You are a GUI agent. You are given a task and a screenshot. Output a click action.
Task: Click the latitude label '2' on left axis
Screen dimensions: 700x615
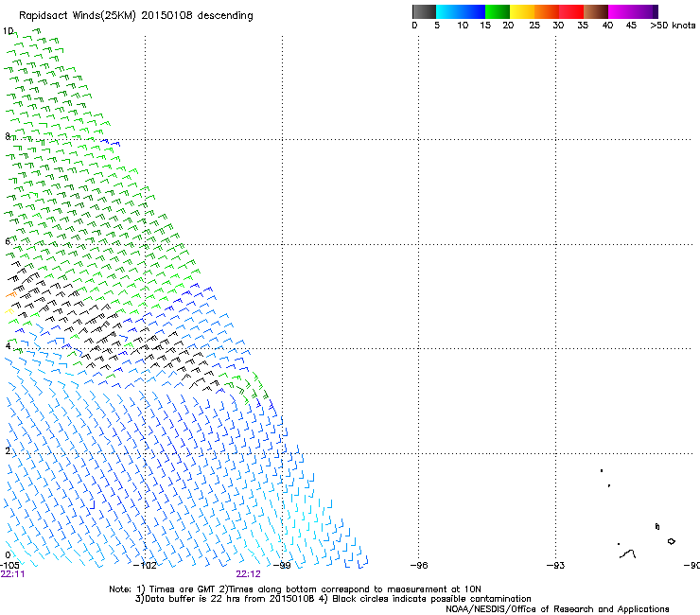(x=8, y=451)
